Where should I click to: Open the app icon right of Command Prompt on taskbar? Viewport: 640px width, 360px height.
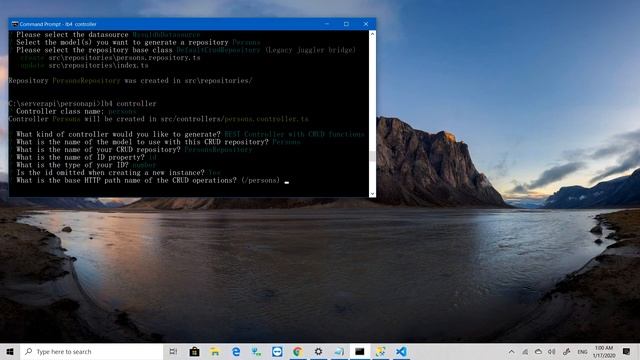point(380,351)
